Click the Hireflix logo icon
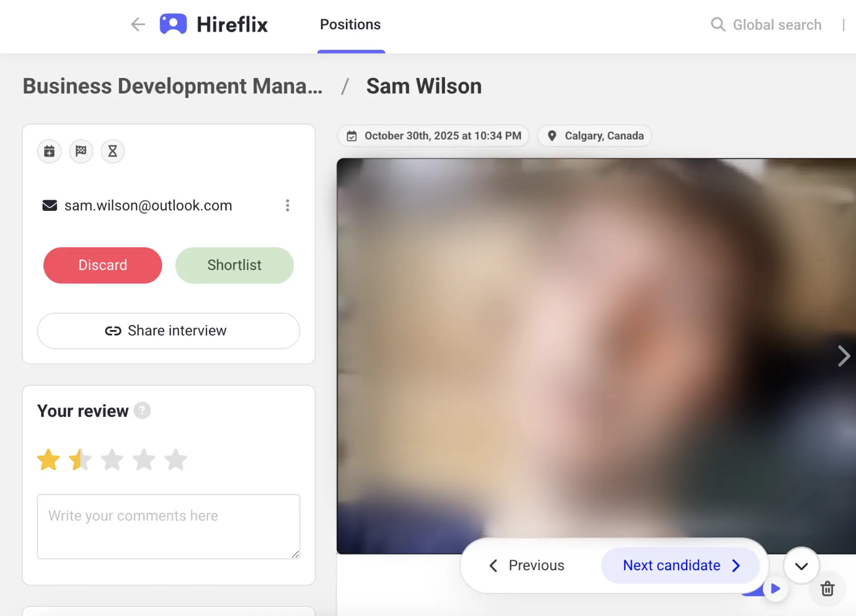 [173, 24]
